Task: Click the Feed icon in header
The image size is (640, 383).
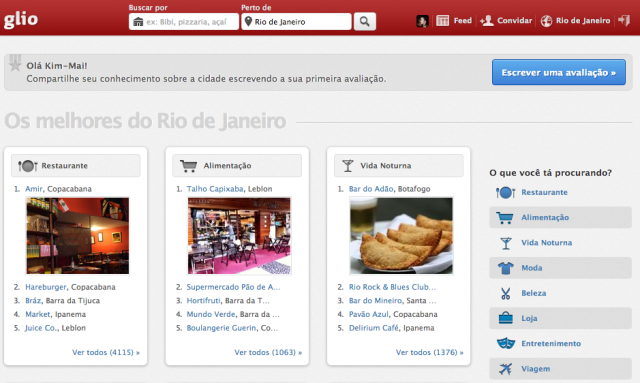Action: coord(442,20)
